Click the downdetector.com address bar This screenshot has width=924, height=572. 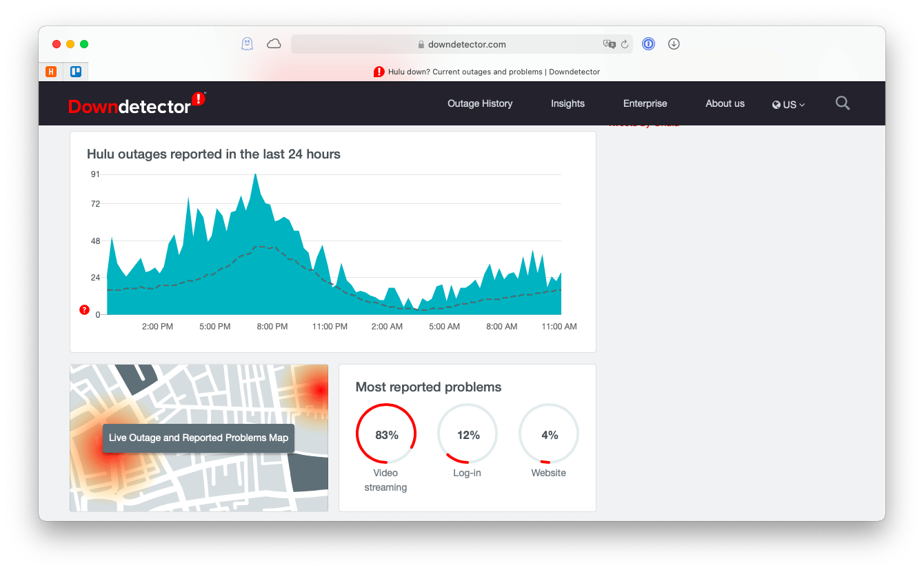point(462,44)
